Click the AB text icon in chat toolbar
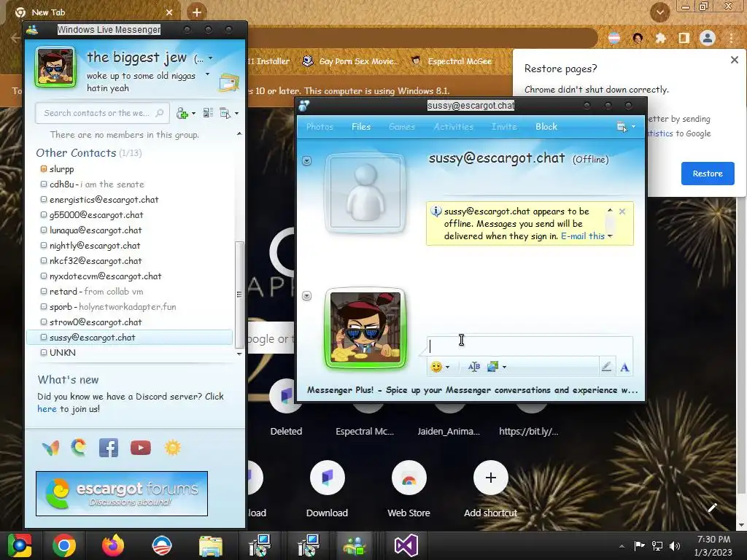747x560 pixels. click(x=474, y=367)
